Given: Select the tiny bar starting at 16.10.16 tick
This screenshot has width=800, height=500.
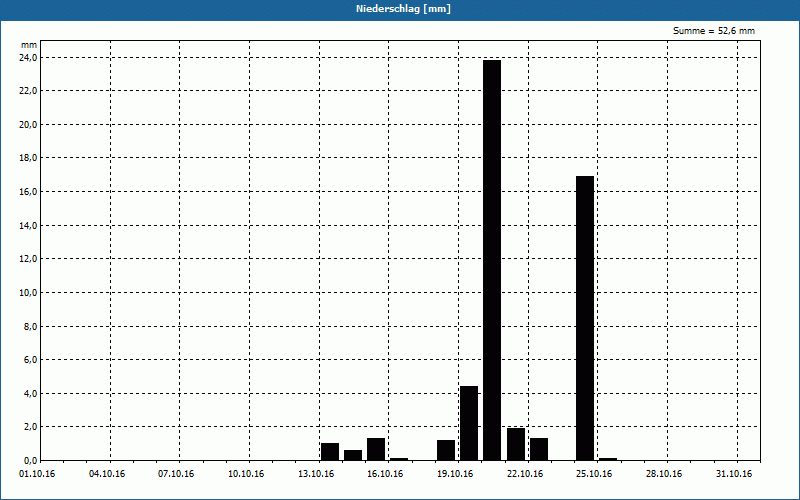Looking at the screenshot, I should click(399, 459).
